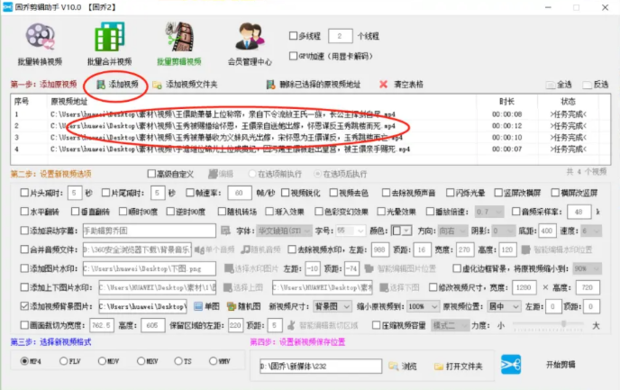Viewport: 620px width, 390px height.
Task: Select the FLV format radio button
Action: tap(63, 361)
